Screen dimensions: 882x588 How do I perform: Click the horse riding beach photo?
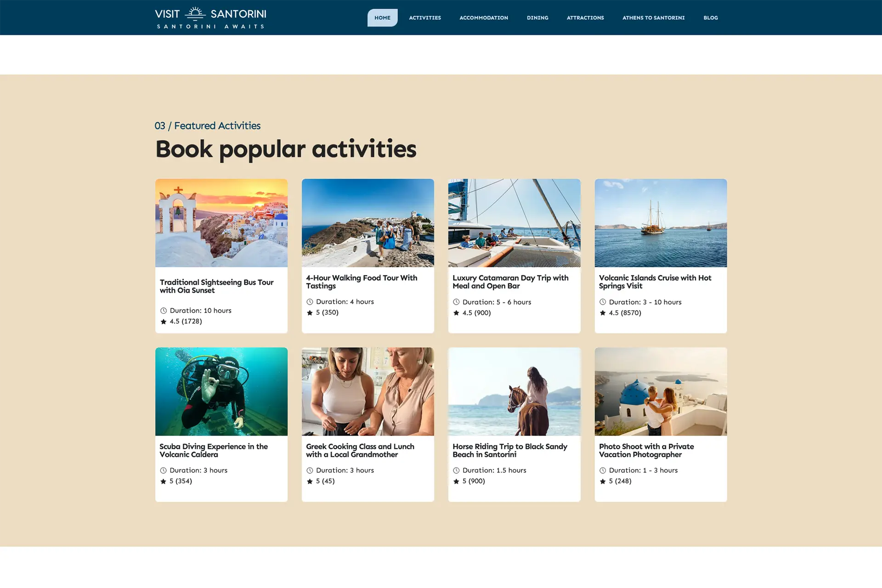pyautogui.click(x=514, y=391)
